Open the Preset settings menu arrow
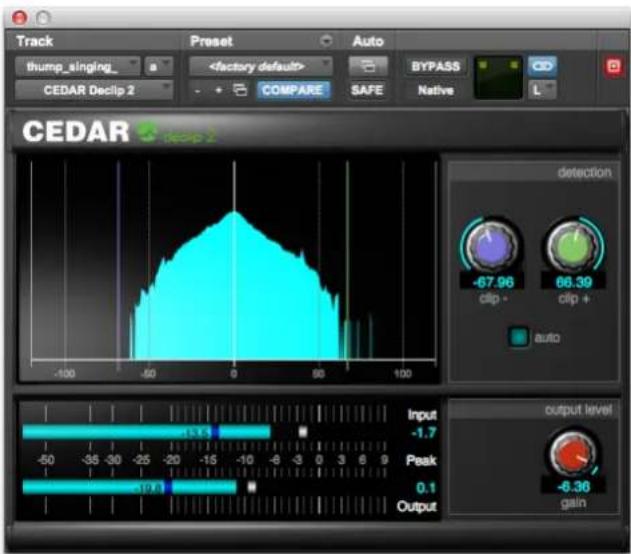 (x=326, y=41)
